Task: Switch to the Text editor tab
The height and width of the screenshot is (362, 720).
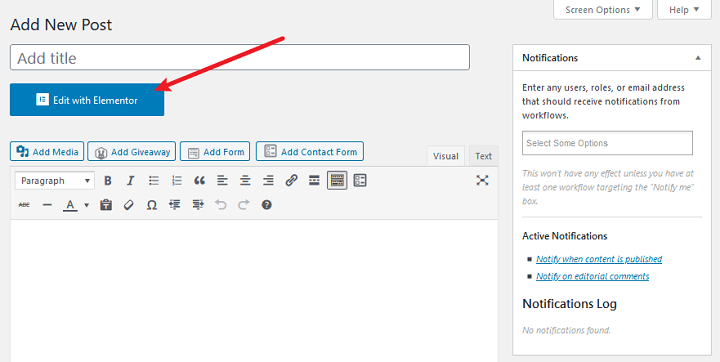Action: [x=484, y=156]
